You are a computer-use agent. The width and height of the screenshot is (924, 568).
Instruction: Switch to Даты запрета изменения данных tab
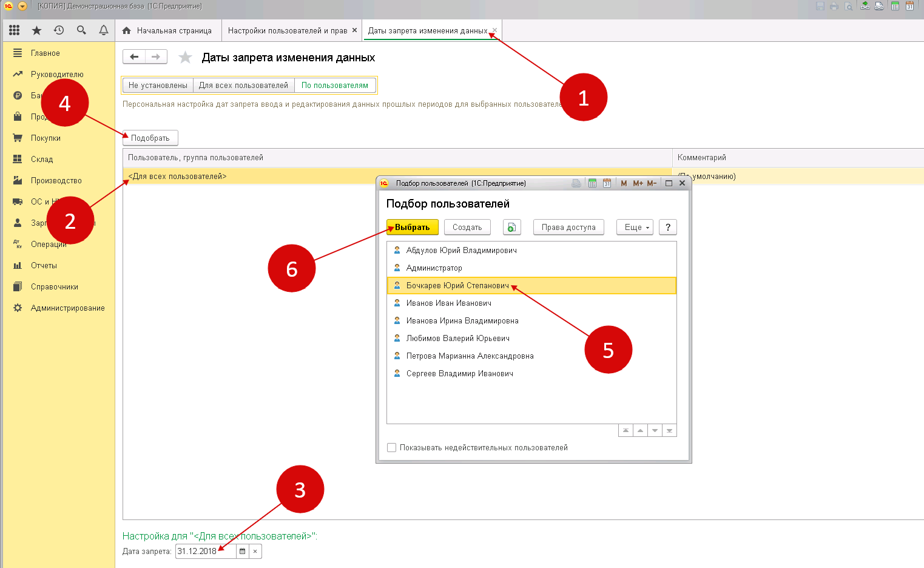point(427,30)
